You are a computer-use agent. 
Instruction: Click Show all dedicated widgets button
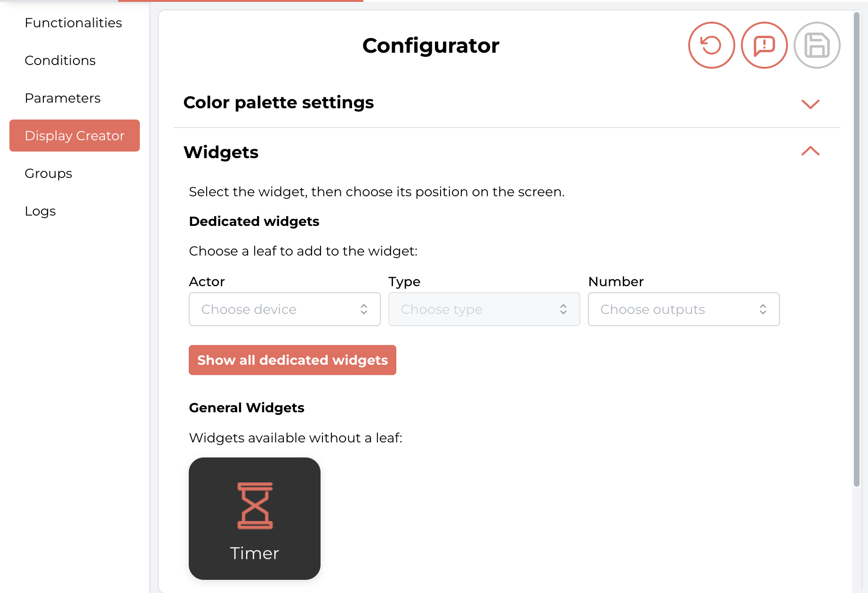(x=292, y=360)
